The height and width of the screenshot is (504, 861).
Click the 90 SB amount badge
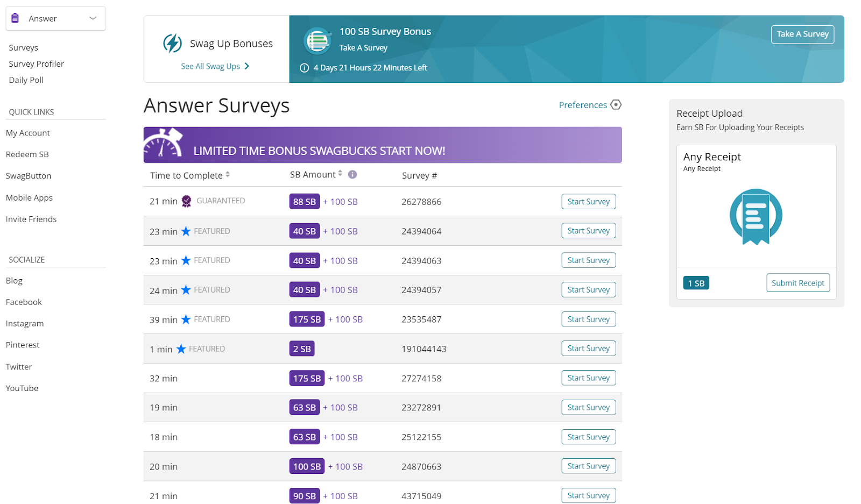[x=305, y=496]
